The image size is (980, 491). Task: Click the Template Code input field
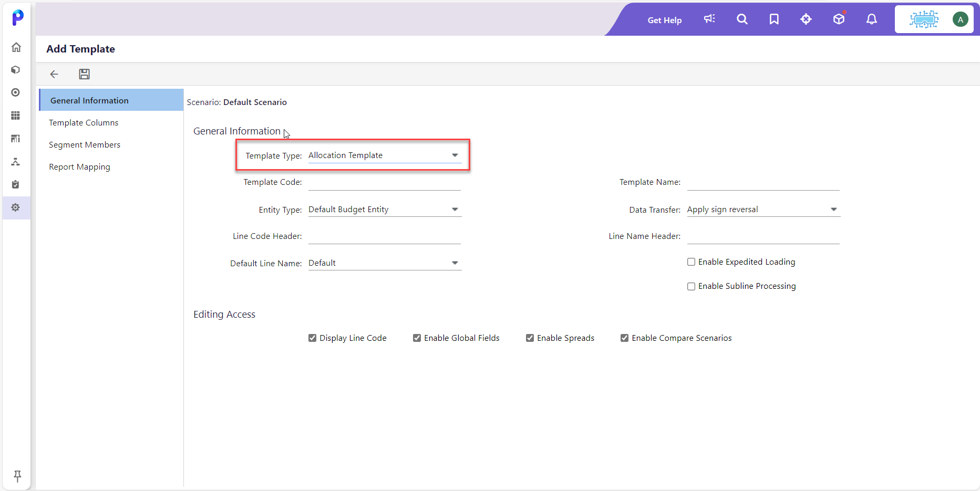(x=385, y=182)
